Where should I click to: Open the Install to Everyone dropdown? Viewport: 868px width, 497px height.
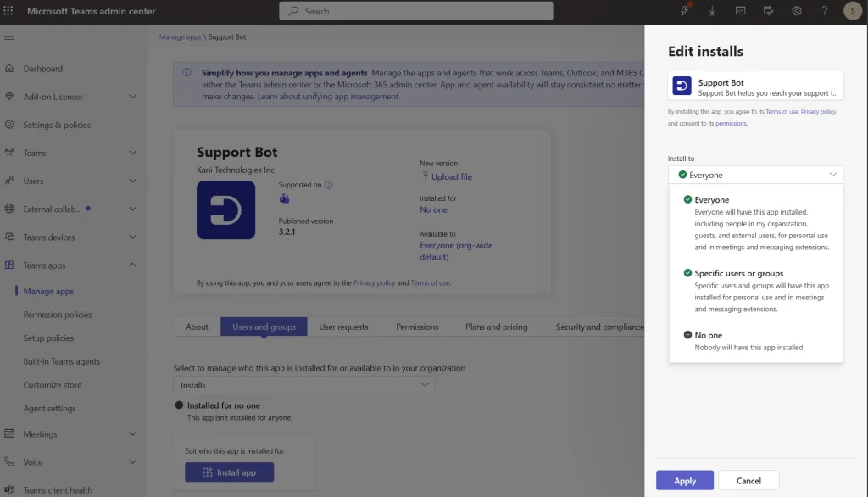[755, 175]
